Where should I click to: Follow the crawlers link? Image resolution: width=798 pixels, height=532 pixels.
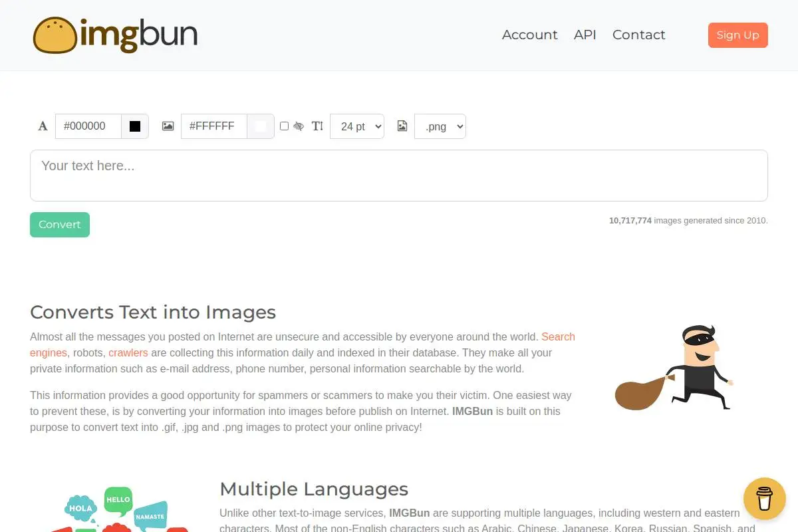click(x=128, y=352)
